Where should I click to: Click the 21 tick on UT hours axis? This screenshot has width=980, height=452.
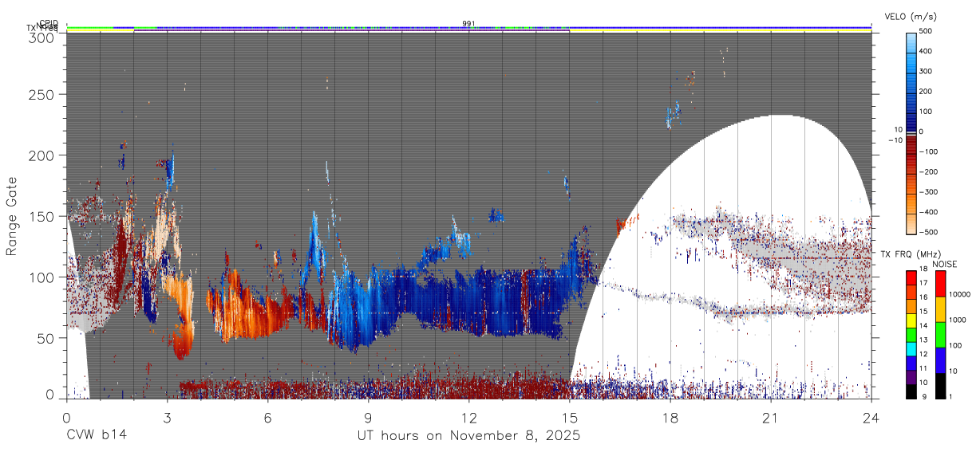click(x=771, y=416)
